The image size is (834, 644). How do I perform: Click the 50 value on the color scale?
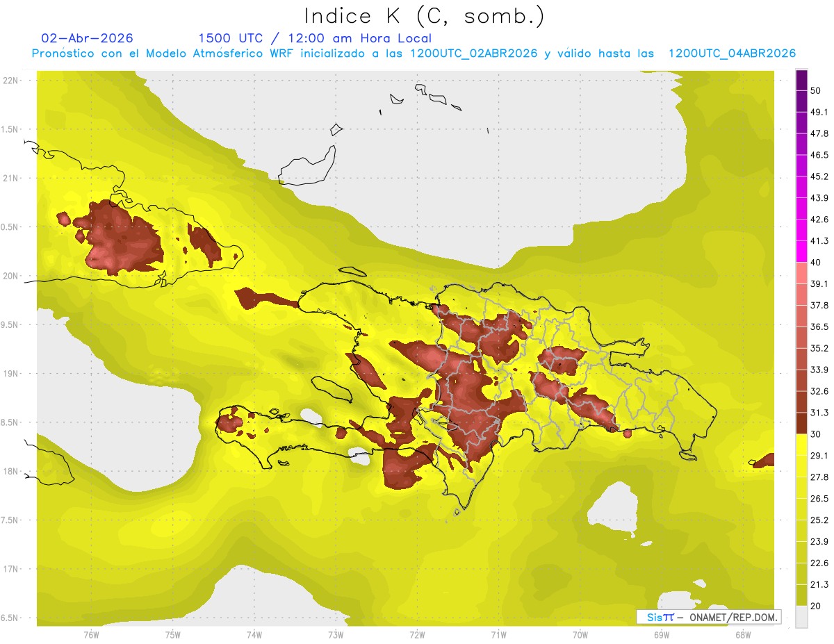815,91
